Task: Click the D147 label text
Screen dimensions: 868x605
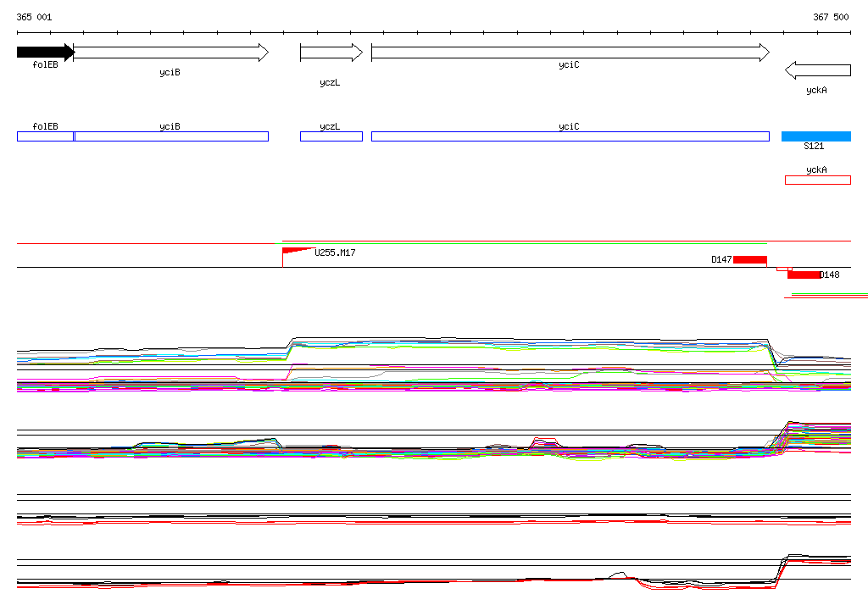Action: coord(721,259)
